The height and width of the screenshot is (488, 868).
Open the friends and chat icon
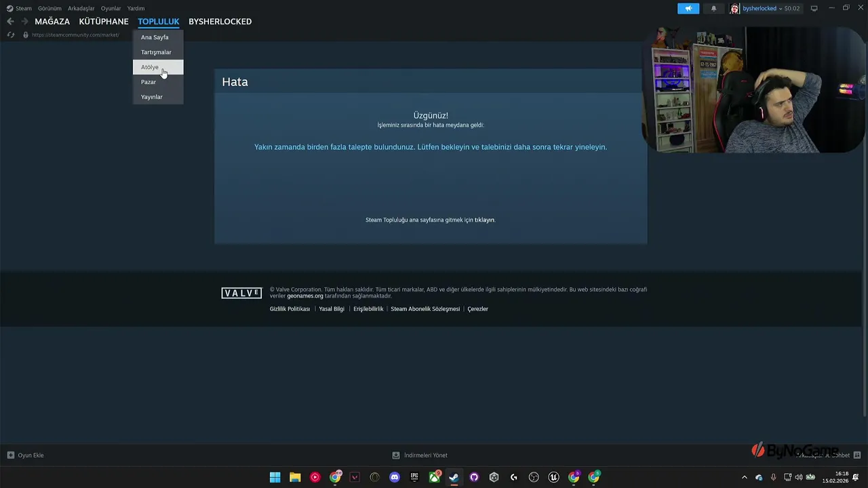pyautogui.click(x=857, y=455)
